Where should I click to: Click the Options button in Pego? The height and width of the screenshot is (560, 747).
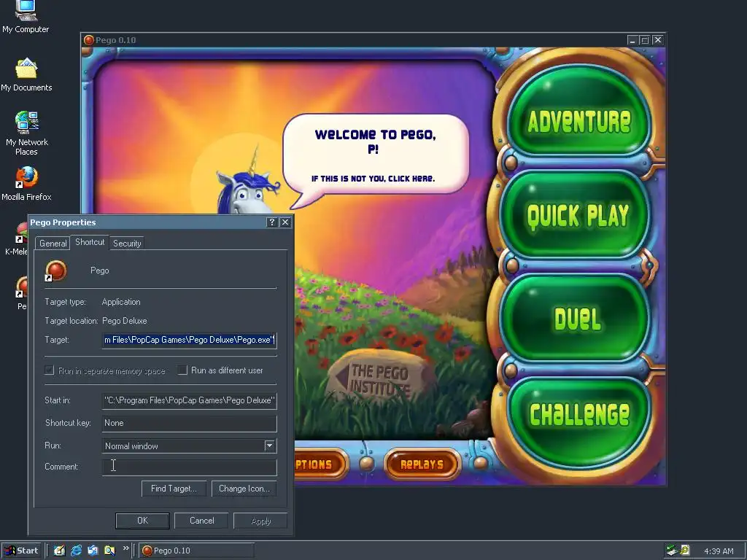coord(320,464)
